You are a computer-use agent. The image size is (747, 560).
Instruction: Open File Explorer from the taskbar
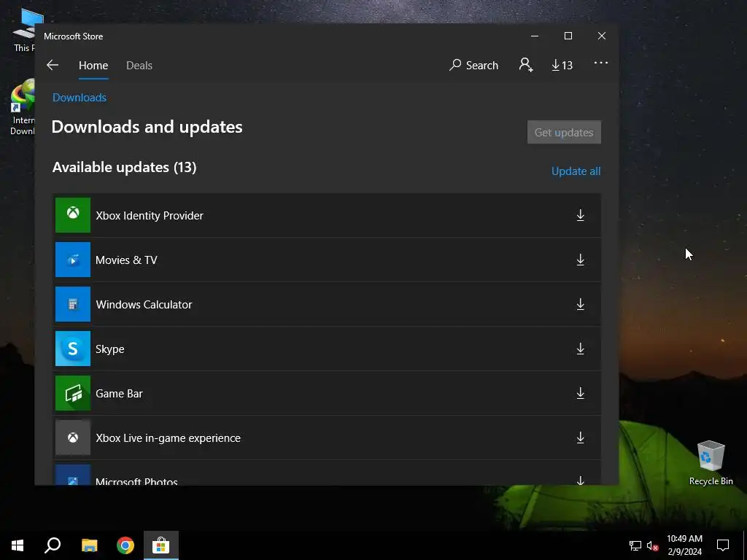(89, 545)
